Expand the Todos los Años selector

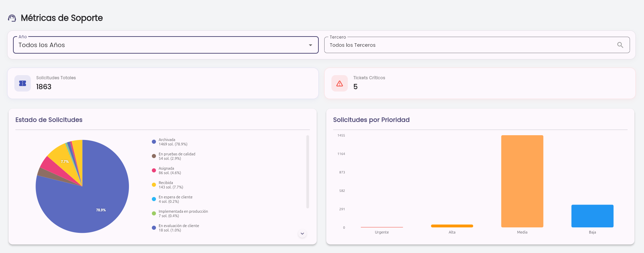(x=166, y=45)
